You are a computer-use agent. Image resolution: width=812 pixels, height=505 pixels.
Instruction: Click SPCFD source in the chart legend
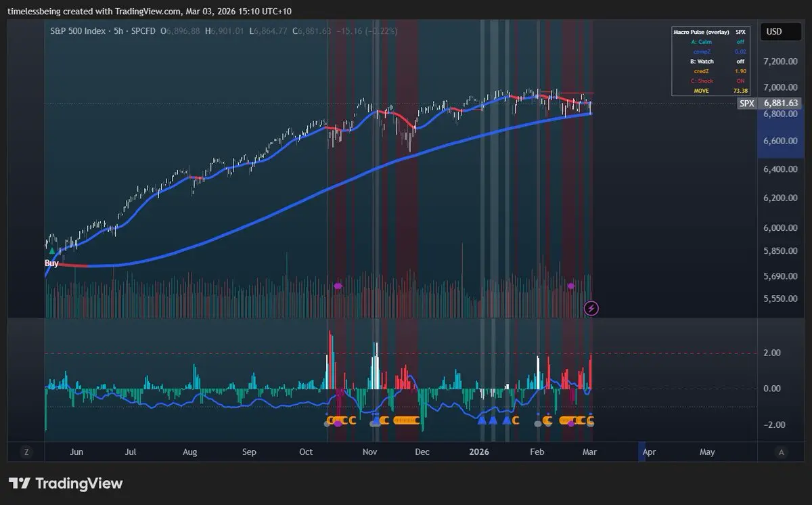click(142, 31)
